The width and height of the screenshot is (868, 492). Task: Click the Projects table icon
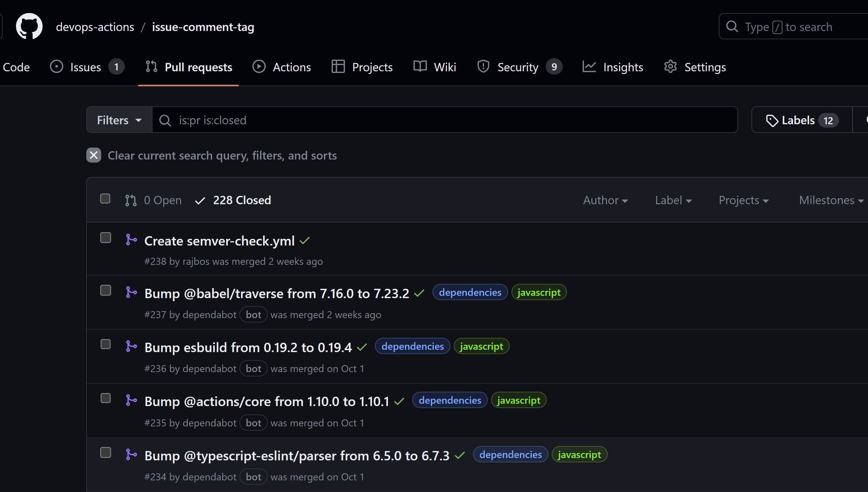click(x=338, y=67)
